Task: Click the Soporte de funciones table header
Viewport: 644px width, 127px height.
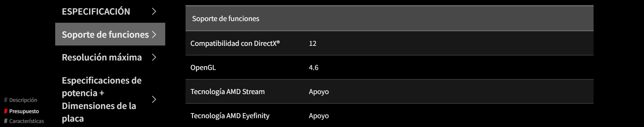Action: coord(389,18)
